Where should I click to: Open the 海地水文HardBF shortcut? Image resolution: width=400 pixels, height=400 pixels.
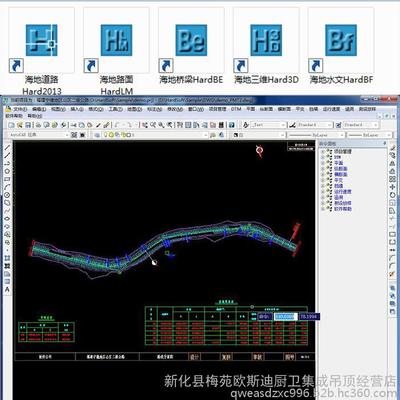tap(341, 47)
